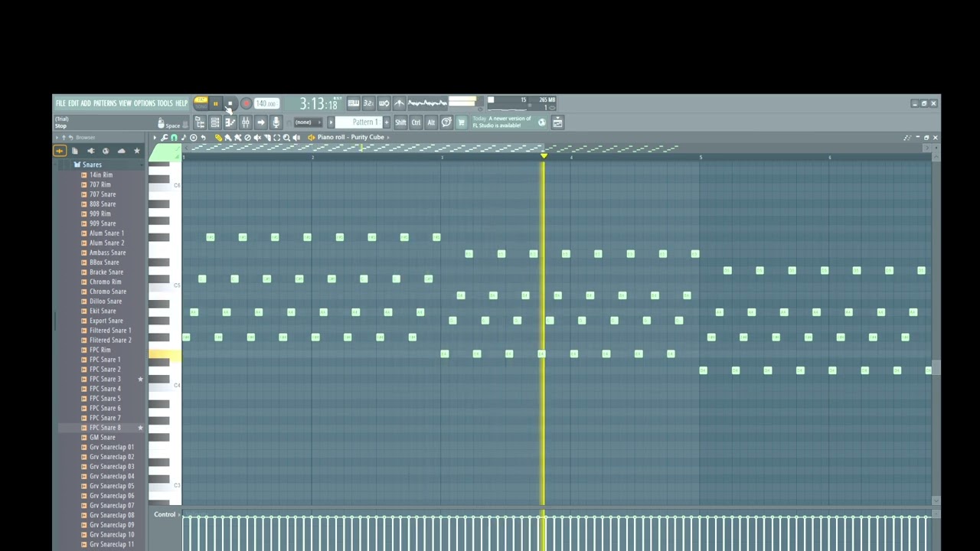The image size is (980, 551).
Task: Select the 808 Snare sample
Action: click(x=102, y=204)
